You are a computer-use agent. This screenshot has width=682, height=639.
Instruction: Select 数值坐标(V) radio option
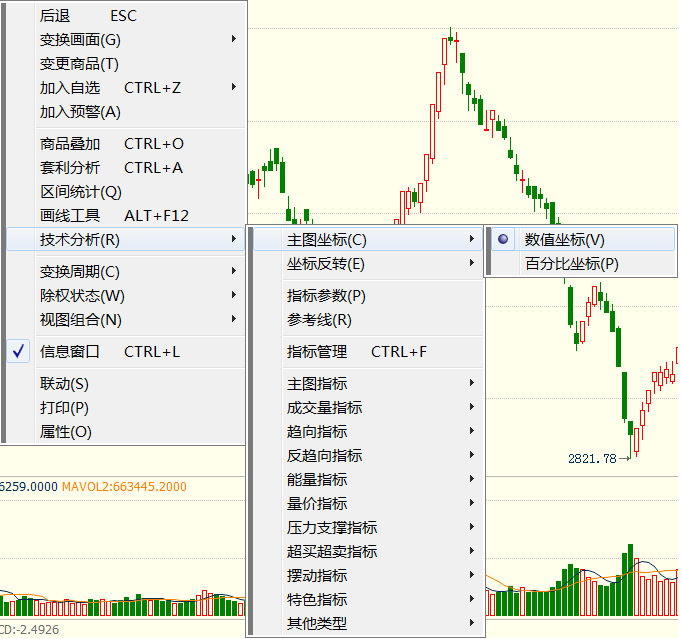(565, 240)
